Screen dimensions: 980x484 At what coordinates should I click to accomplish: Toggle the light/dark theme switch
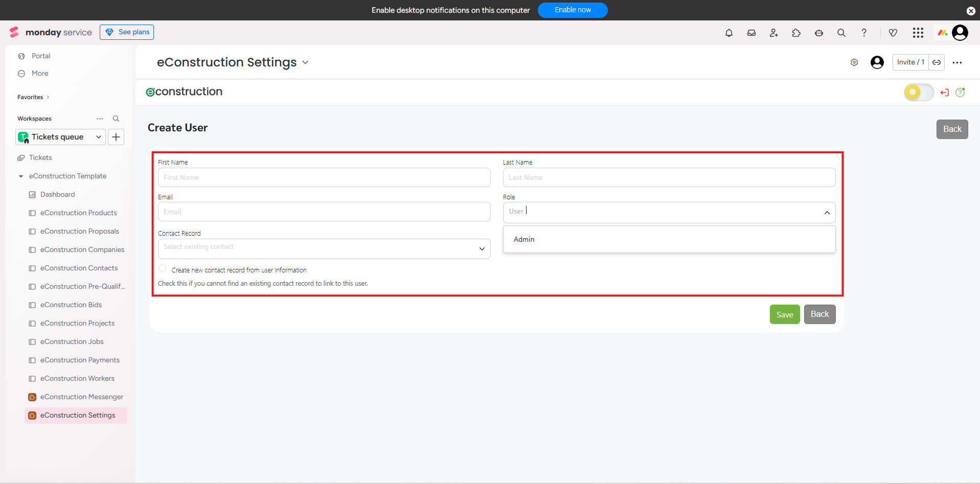[919, 93]
